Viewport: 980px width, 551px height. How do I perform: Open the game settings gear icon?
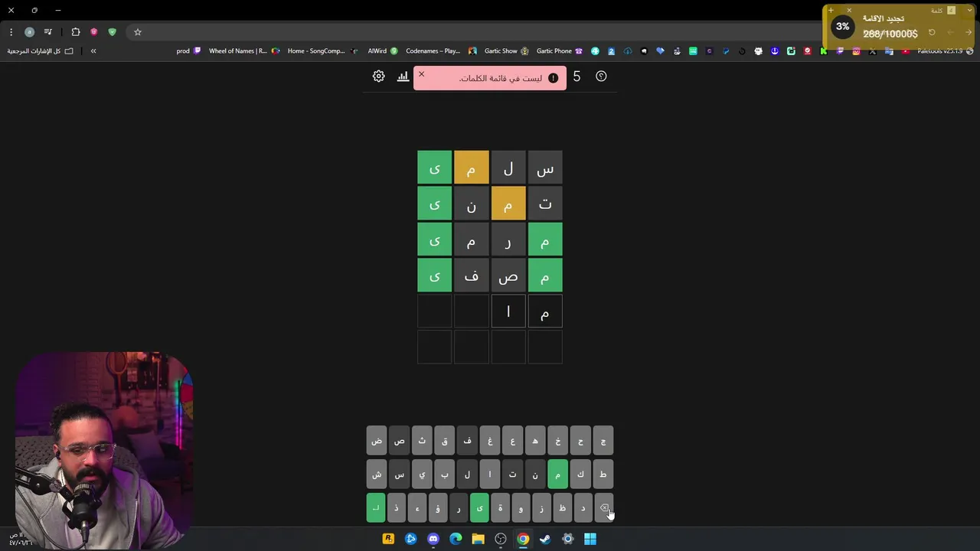pyautogui.click(x=378, y=77)
